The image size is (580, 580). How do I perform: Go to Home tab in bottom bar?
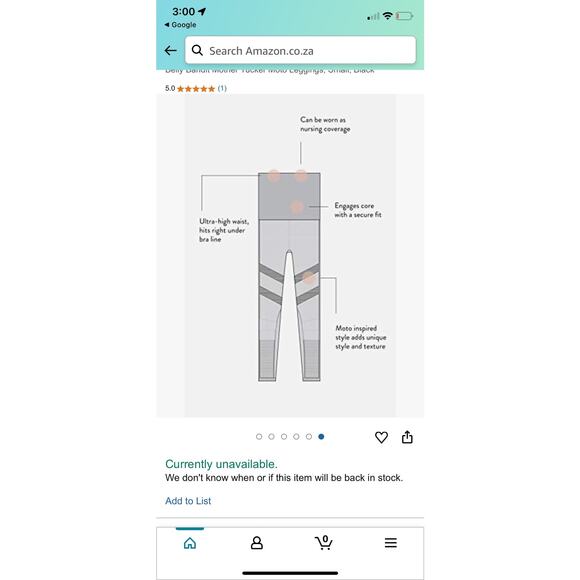point(190,543)
